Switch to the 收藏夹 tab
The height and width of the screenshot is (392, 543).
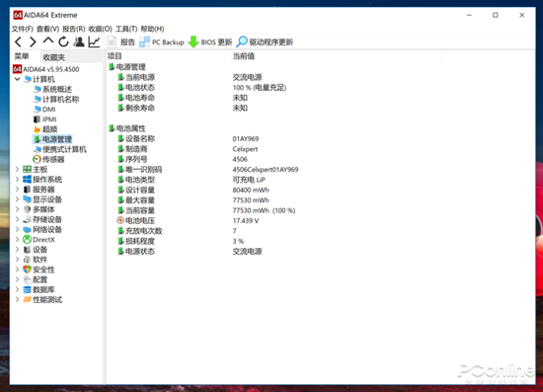pos(53,57)
